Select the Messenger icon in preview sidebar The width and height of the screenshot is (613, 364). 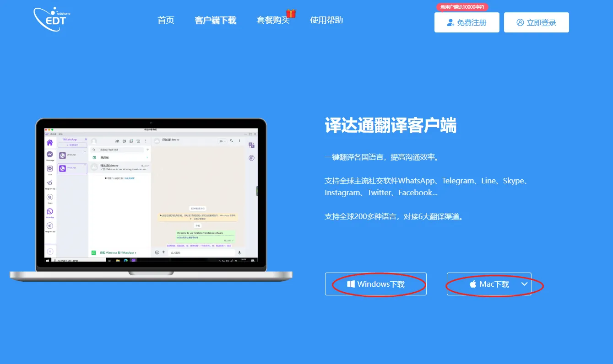(x=50, y=155)
